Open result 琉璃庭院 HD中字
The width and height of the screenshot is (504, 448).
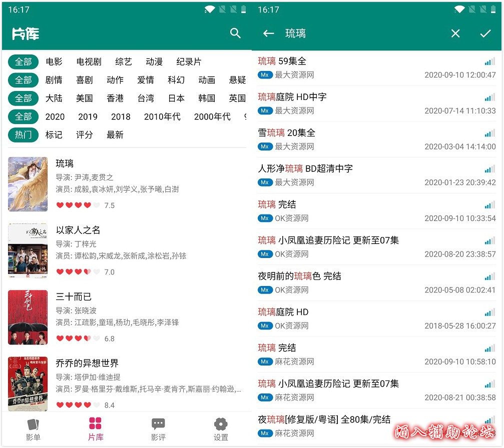377,103
